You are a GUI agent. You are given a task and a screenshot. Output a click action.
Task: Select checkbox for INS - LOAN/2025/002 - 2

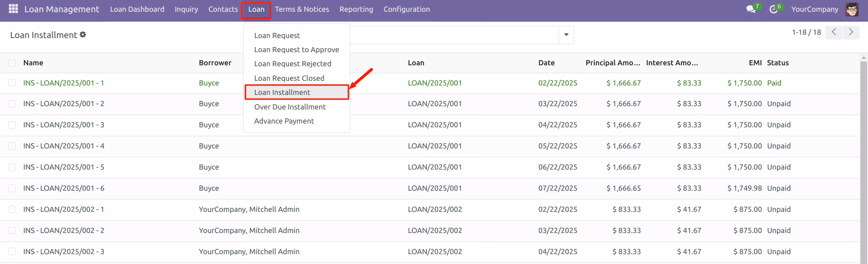(12, 231)
